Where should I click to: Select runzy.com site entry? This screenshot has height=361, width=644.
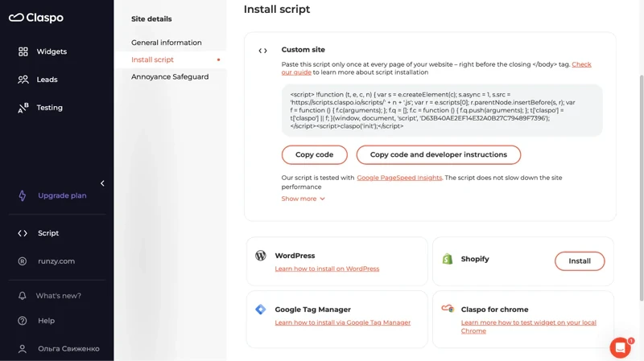click(56, 261)
